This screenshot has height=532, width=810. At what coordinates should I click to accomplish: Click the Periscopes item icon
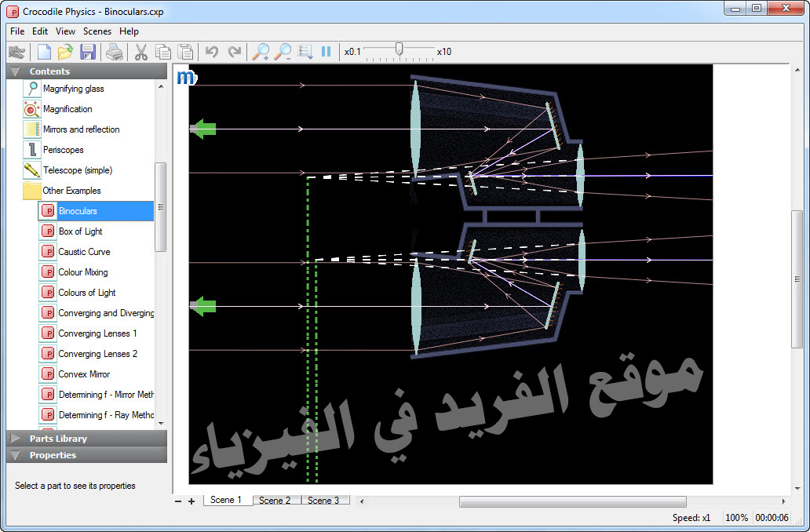(32, 150)
